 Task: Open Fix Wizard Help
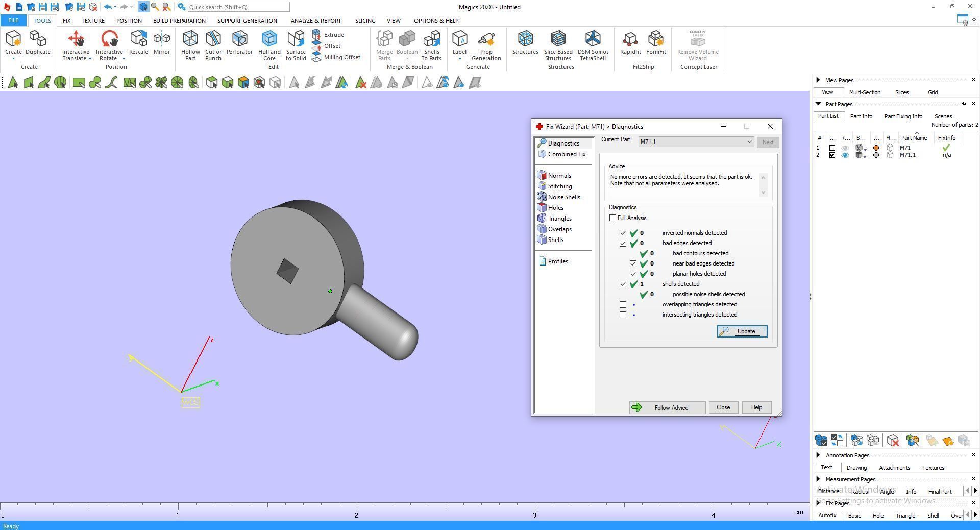pos(756,407)
